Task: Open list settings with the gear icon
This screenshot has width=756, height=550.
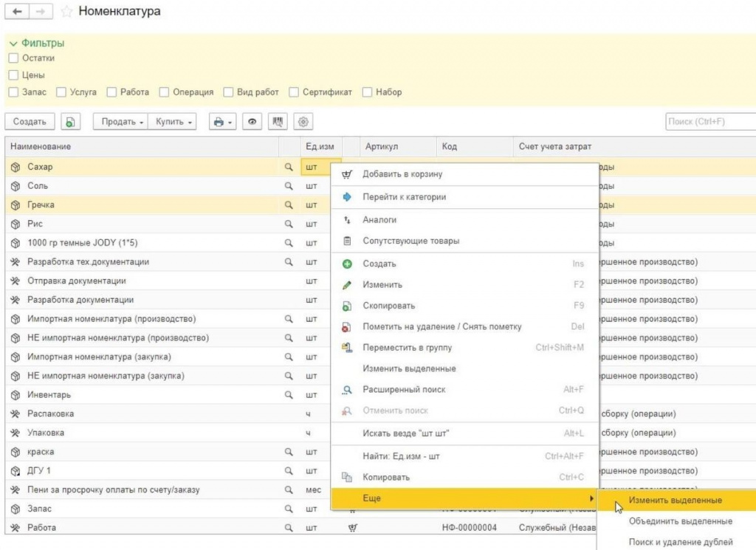Action: click(x=303, y=122)
